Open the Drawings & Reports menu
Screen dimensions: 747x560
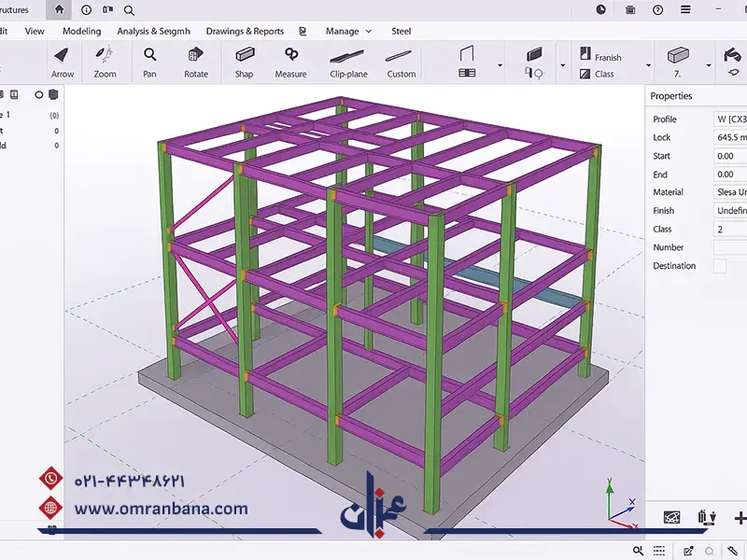click(x=245, y=31)
